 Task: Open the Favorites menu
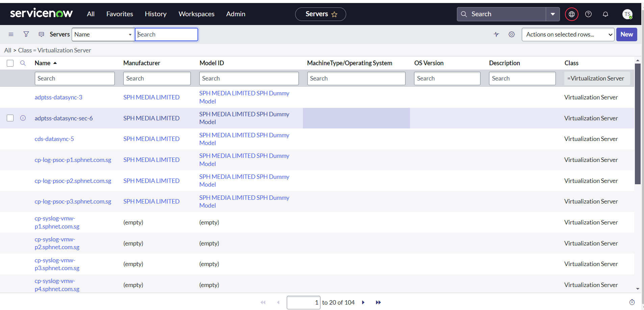coord(120,14)
